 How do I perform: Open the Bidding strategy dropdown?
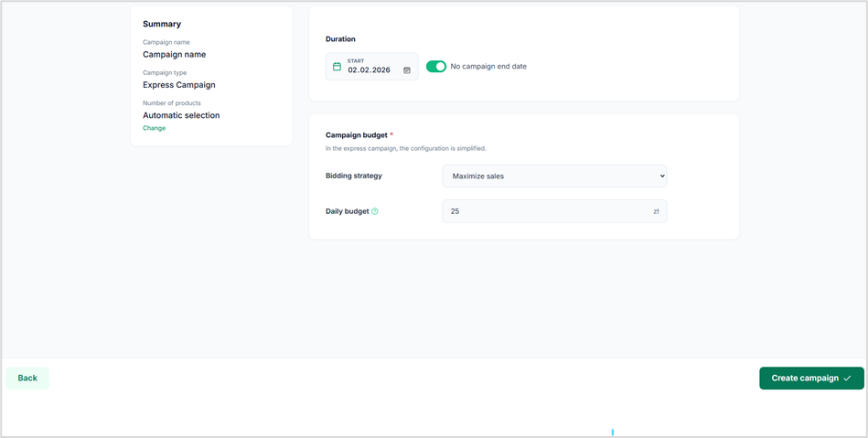click(553, 176)
